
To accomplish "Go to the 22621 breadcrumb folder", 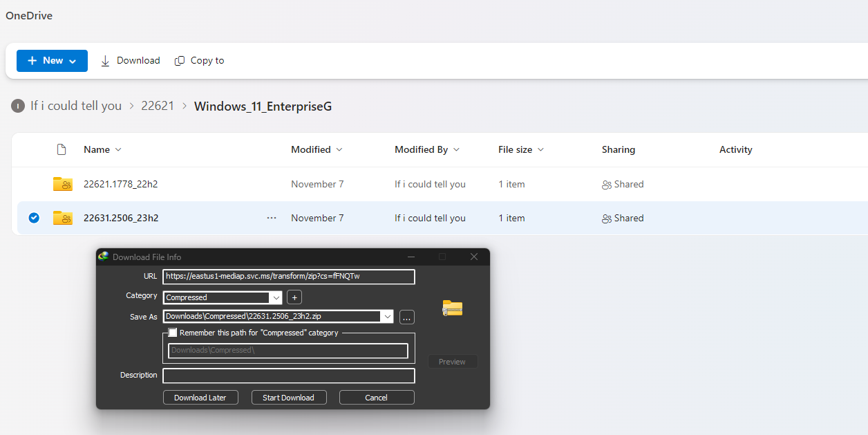I will pyautogui.click(x=158, y=106).
